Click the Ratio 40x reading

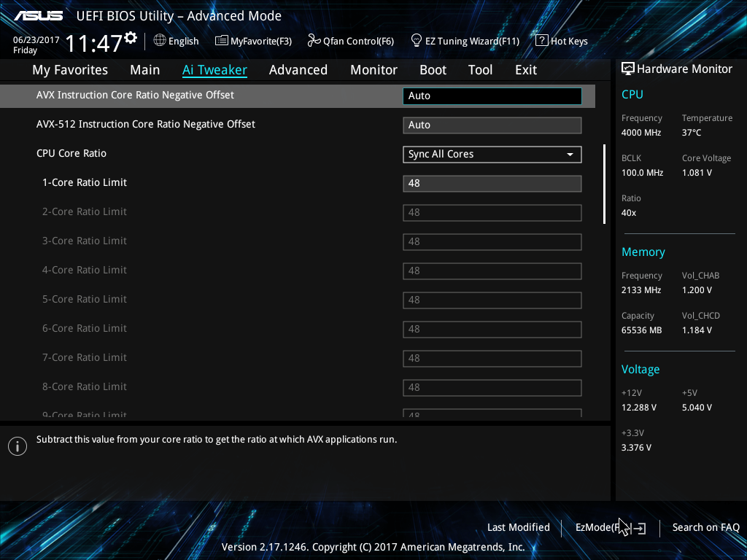click(x=629, y=213)
